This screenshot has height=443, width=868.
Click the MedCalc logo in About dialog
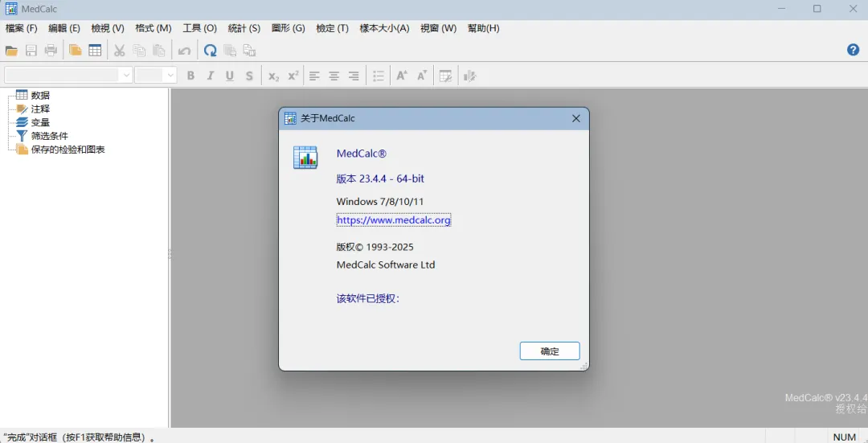(305, 158)
